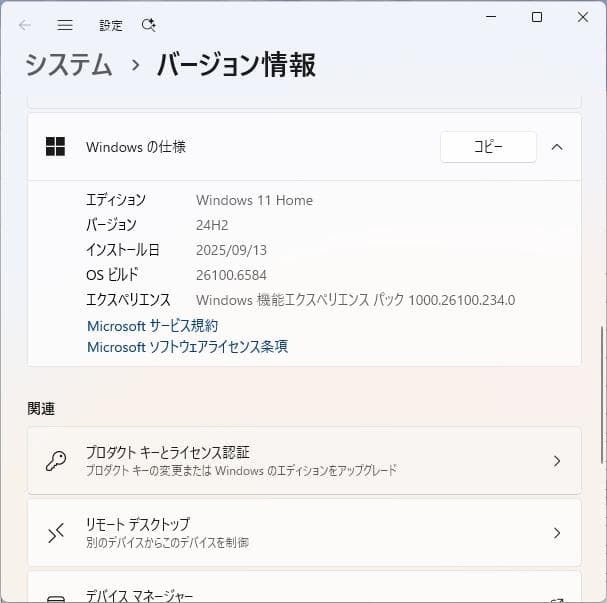Screen dimensions: 607x603
Task: Open デバイス マネージャー entry
Action: [304, 588]
